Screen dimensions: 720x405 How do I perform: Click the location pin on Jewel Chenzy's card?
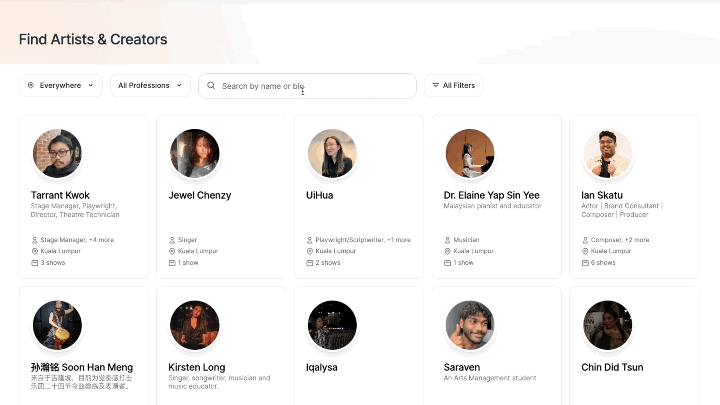pos(172,251)
